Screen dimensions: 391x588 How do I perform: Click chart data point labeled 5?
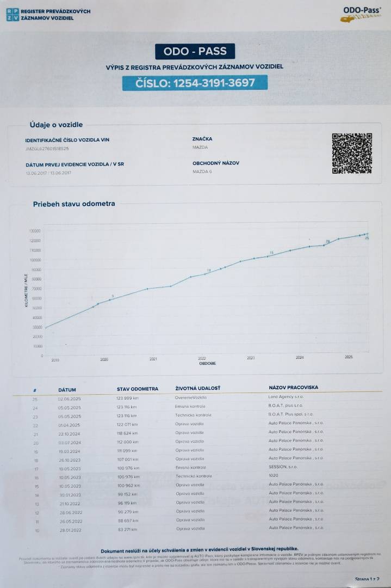click(110, 299)
